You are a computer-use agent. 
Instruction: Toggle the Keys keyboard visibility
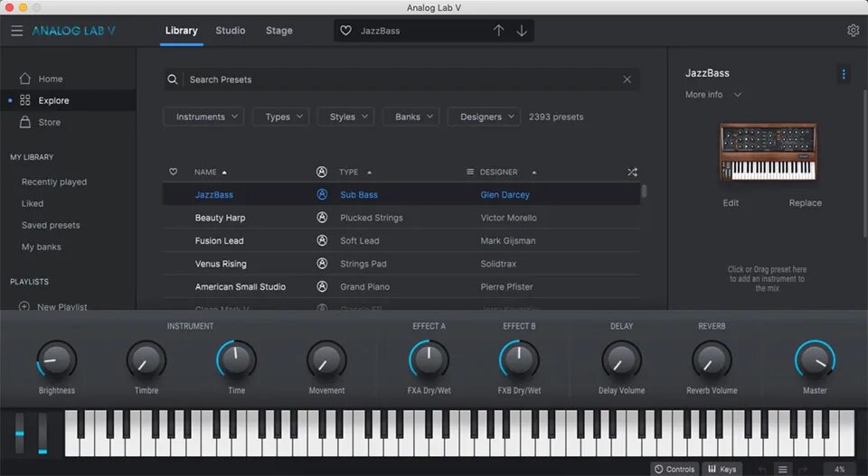[x=722, y=470]
